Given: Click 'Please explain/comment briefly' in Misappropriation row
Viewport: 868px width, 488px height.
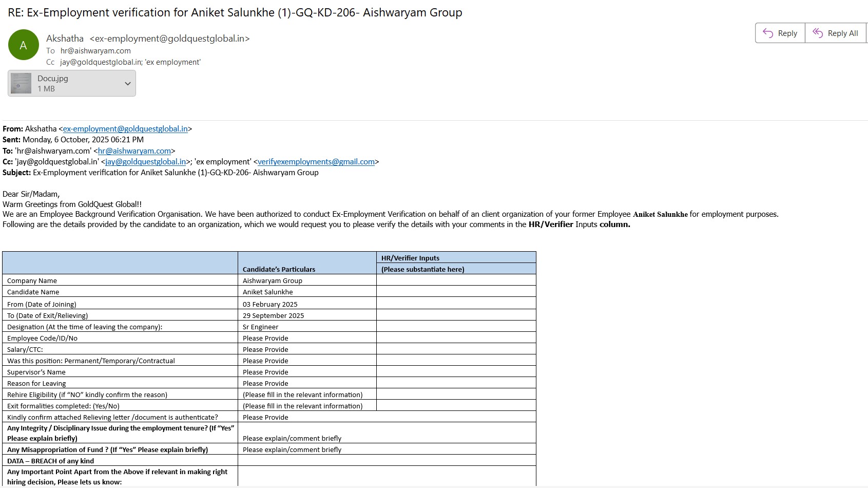Looking at the screenshot, I should 292,450.
